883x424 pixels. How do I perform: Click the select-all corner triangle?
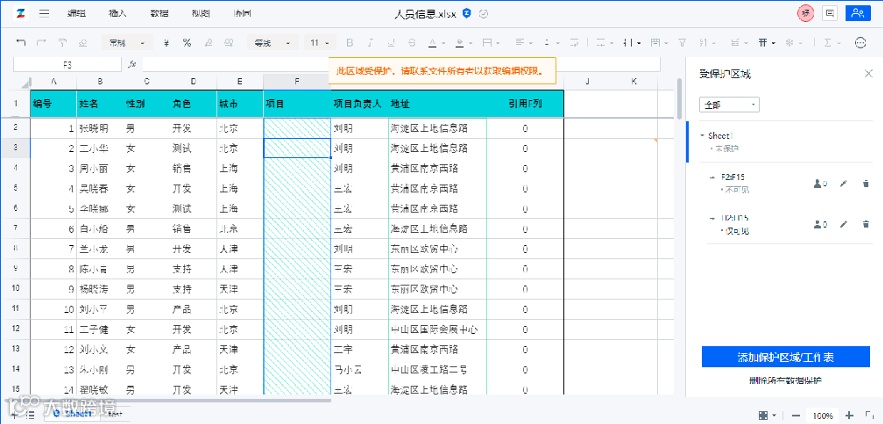tap(26, 83)
